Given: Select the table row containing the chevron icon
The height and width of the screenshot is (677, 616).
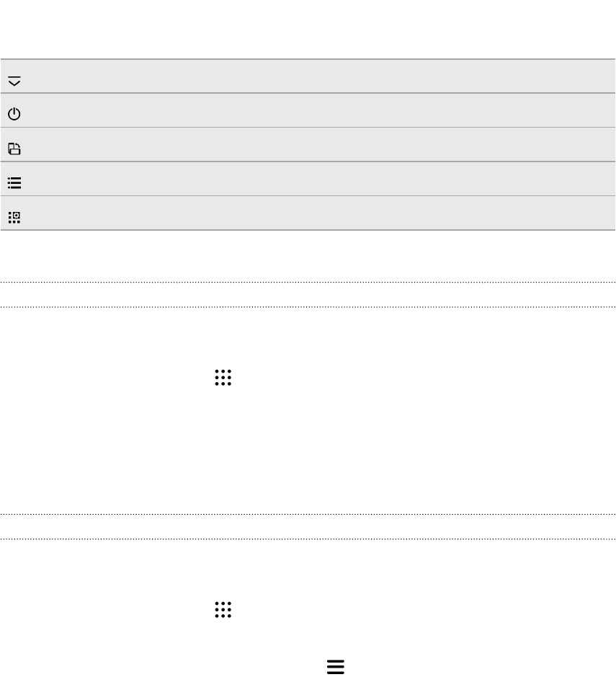Looking at the screenshot, I should point(308,76).
